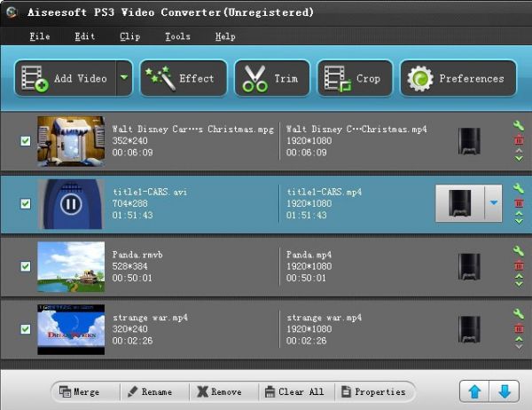532x410 pixels.
Task: Open the Tools menu
Action: click(177, 36)
